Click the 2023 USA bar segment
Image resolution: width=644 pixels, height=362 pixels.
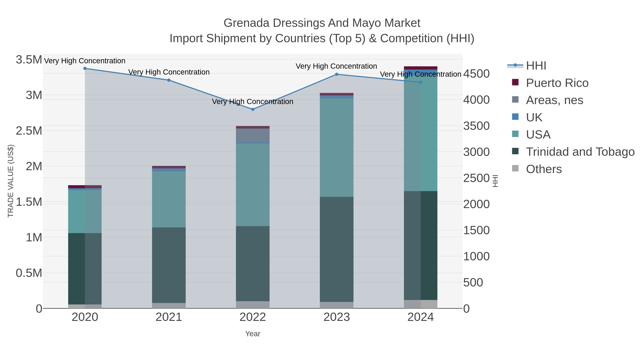(x=337, y=148)
